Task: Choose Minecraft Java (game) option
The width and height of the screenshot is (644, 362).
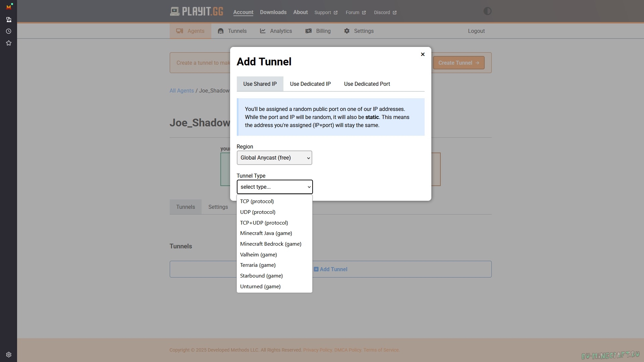Action: click(266, 233)
